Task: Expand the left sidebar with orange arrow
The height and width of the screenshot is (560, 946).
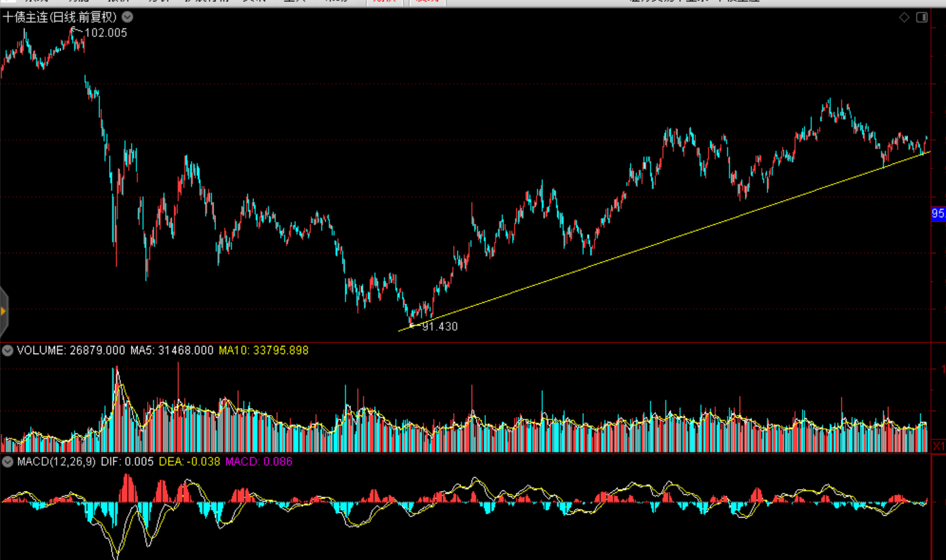Action: click(4, 311)
